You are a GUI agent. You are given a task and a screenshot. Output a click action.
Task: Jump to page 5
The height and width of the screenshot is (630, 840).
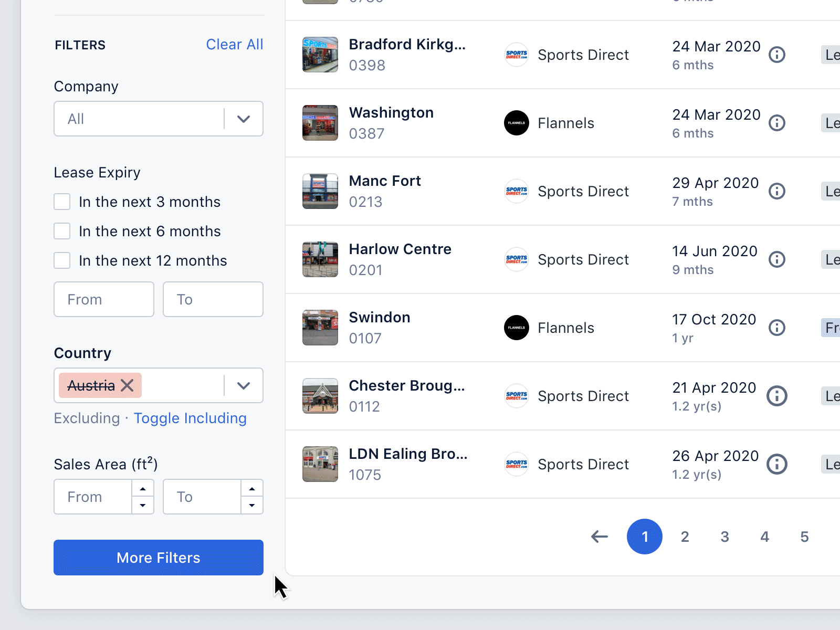coord(804,537)
